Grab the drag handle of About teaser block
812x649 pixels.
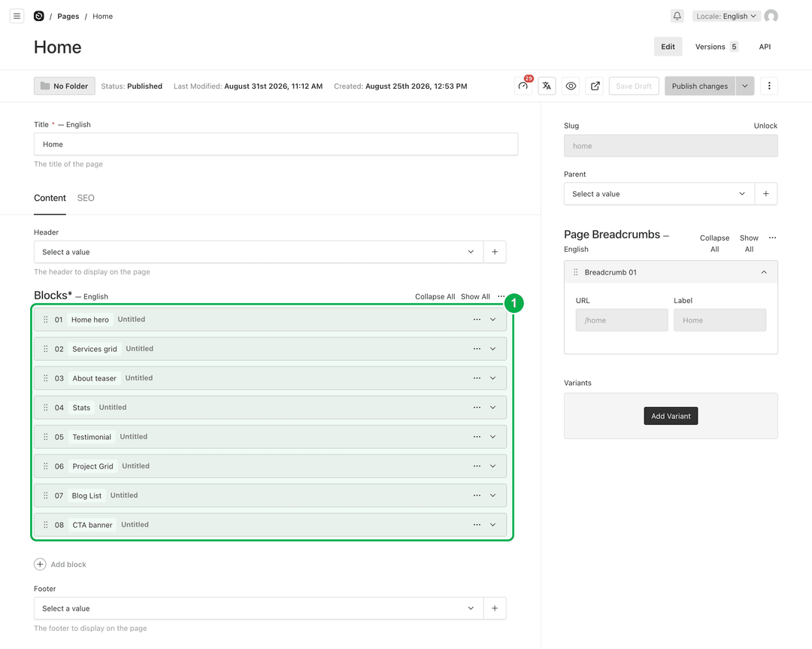(46, 378)
